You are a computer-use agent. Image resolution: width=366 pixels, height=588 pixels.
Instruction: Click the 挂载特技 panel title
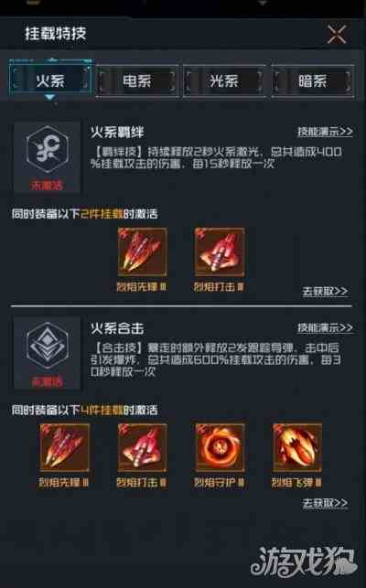(x=56, y=34)
